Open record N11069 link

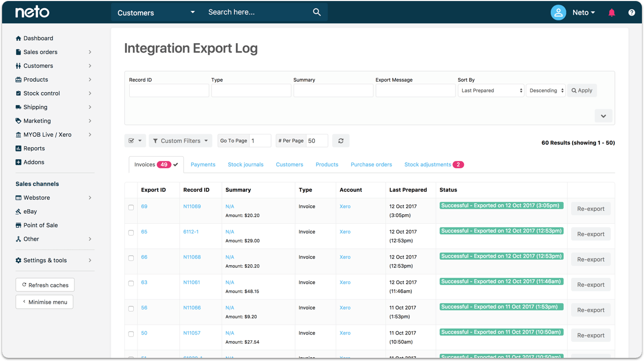click(192, 207)
